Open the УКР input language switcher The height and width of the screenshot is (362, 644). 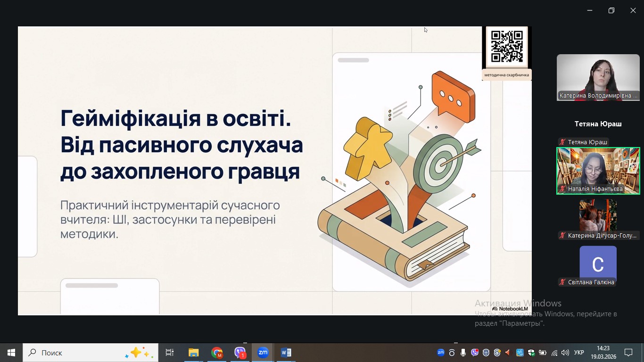(579, 353)
